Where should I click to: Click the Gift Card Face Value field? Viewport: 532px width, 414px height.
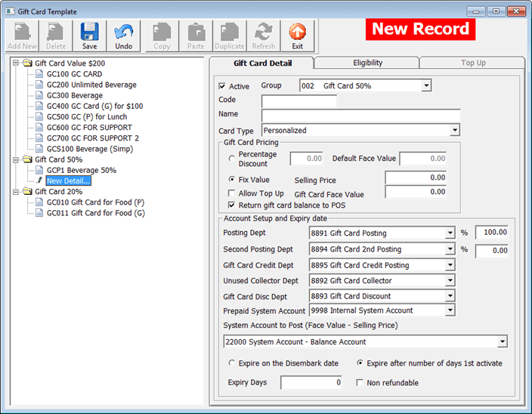(416, 192)
